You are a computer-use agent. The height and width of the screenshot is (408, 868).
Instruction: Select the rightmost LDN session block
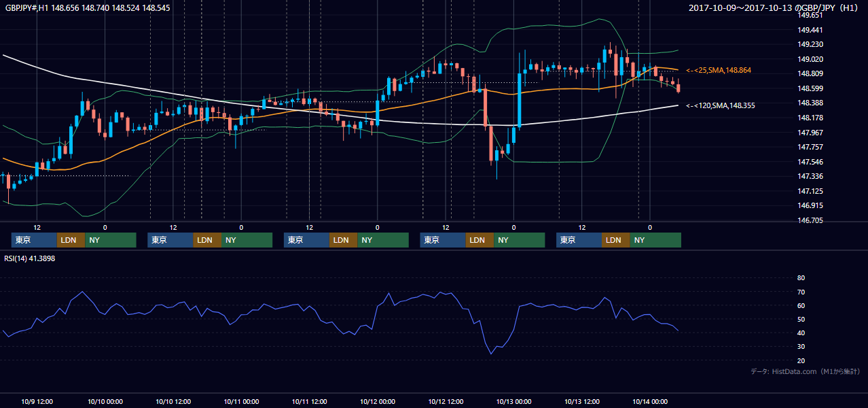pos(615,240)
